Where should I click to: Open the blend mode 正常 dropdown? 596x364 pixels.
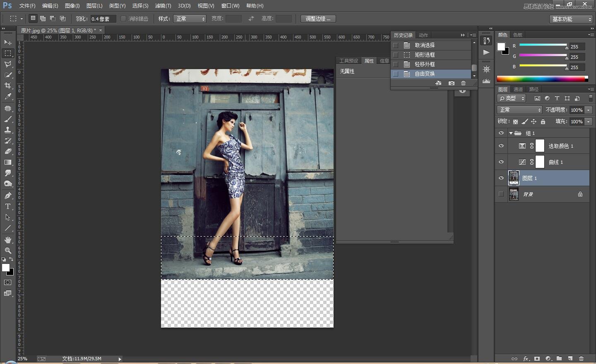[x=519, y=110]
